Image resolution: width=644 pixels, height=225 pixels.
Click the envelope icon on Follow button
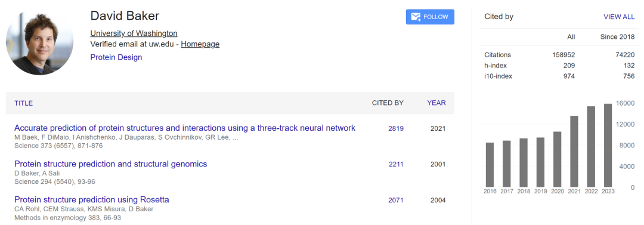[416, 17]
